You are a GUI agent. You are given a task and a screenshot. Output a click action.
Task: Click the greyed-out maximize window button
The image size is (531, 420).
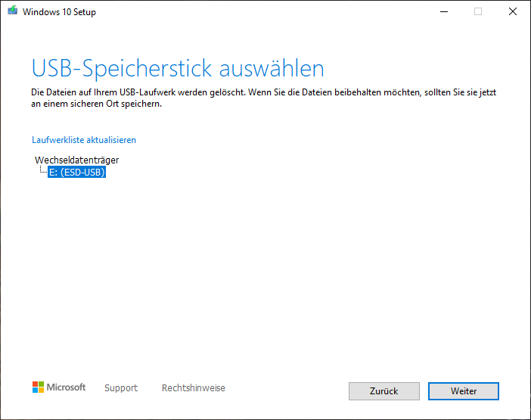[478, 12]
